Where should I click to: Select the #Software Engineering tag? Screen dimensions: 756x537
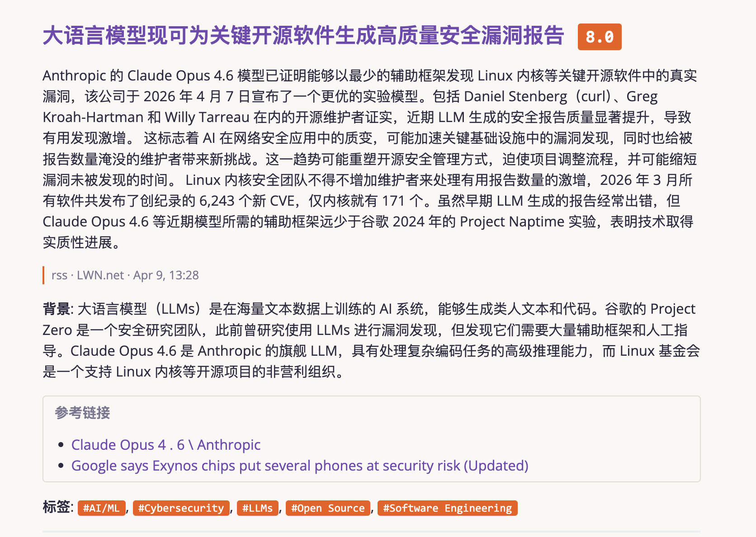[448, 508]
